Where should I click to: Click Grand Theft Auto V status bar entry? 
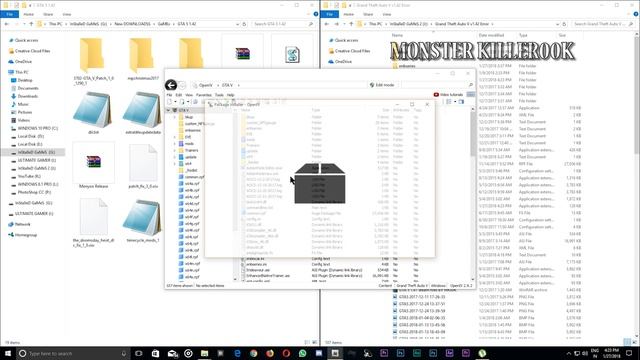pos(411,286)
